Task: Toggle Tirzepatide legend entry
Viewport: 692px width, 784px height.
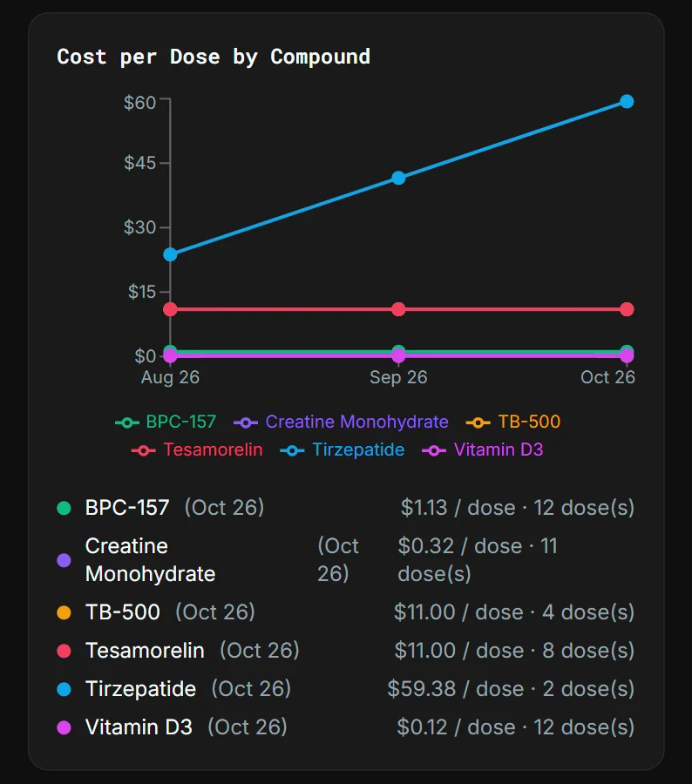Action: (342, 450)
